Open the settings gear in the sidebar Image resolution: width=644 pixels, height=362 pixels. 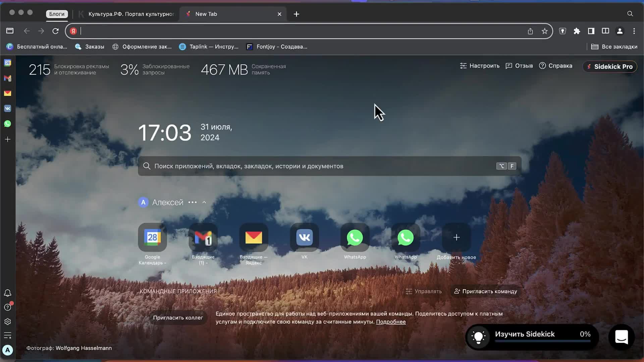pos(7,321)
